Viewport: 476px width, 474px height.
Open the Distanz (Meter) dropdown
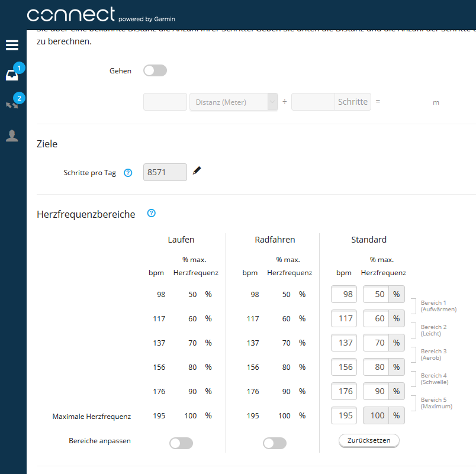(x=233, y=102)
